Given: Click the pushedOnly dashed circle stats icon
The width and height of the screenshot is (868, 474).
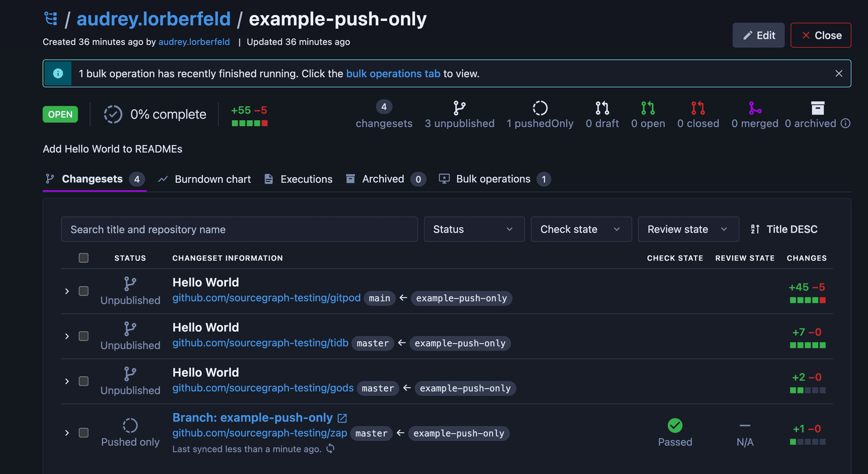Looking at the screenshot, I should pos(540,108).
